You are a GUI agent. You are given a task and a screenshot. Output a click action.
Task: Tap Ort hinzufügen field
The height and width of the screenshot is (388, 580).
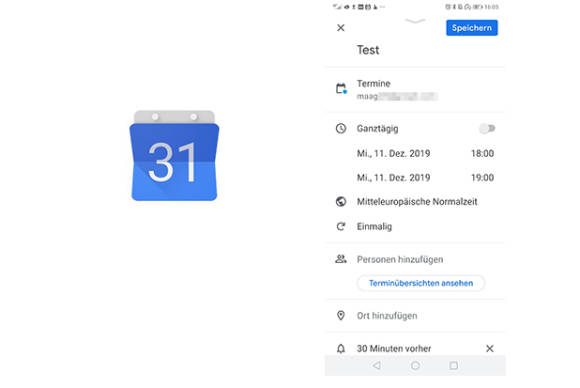[x=387, y=316]
